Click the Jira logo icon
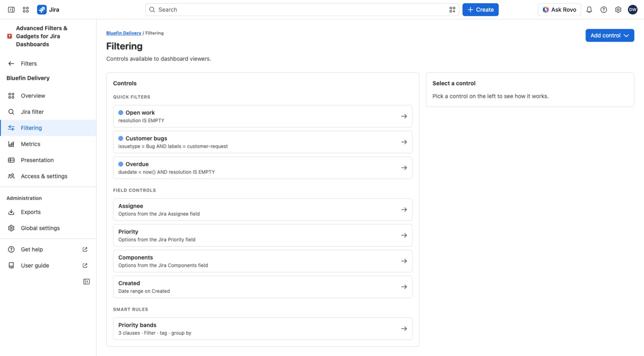The height and width of the screenshot is (356, 644). [x=41, y=10]
